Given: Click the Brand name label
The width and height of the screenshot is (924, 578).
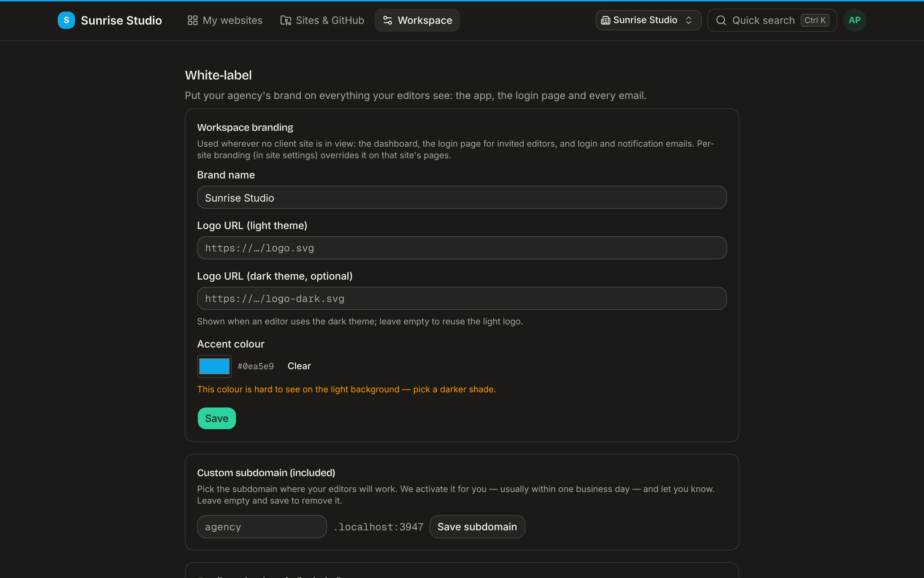Looking at the screenshot, I should point(226,175).
